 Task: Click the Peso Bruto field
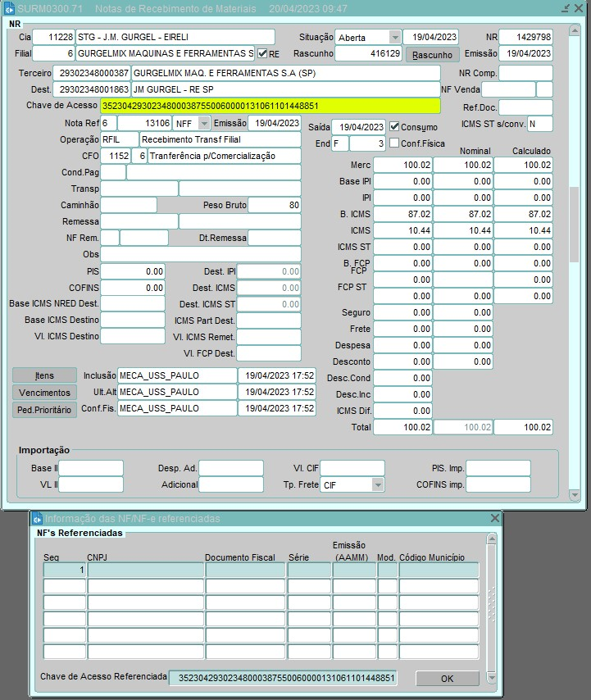pyautogui.click(x=274, y=205)
